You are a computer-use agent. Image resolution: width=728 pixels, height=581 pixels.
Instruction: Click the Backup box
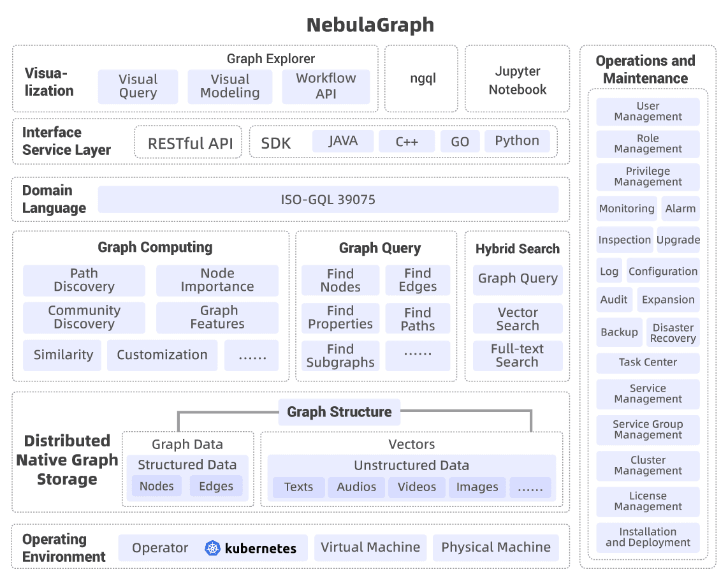click(620, 332)
